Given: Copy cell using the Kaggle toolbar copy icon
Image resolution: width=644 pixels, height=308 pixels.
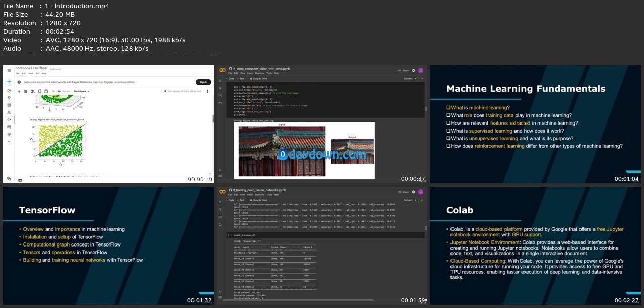Looking at the screenshot, I should (x=39, y=91).
